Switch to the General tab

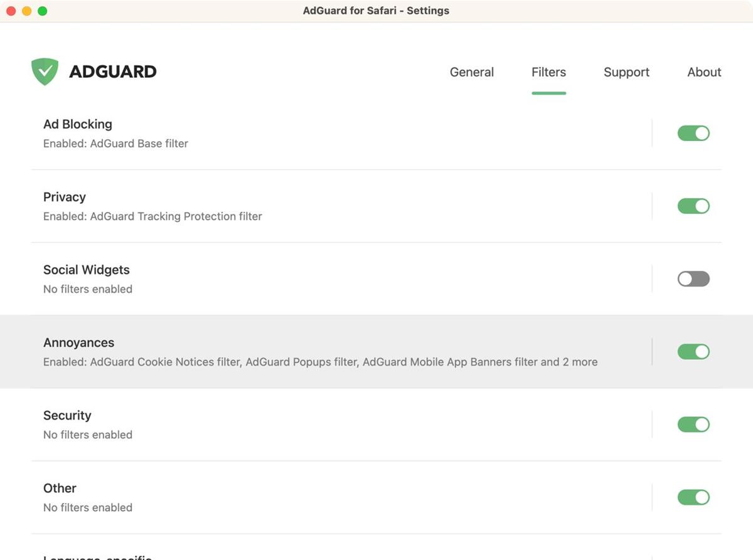(x=471, y=72)
